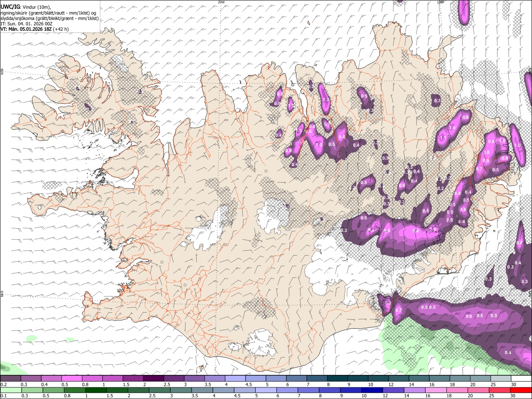Click the violet 12 swatch on rain scale
Viewport: 532px width, 399px height.
click(x=393, y=390)
